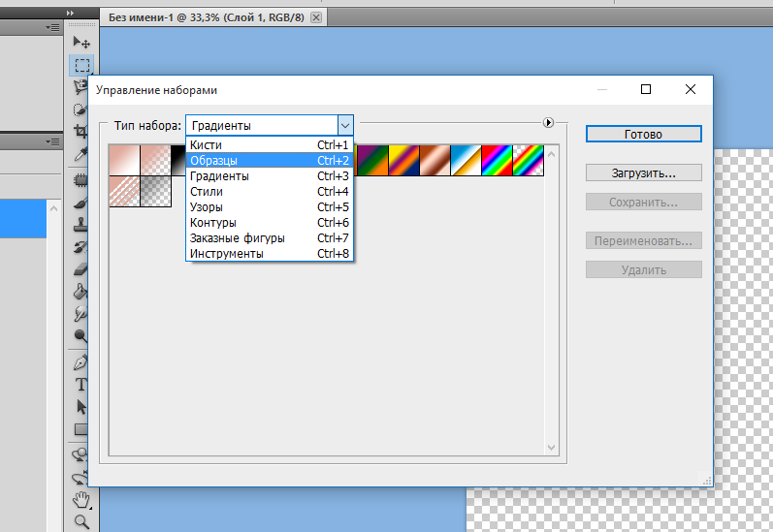Screen dimensions: 773x532
Task: Select the rainbow spectrum gradient swatch
Action: [x=498, y=160]
